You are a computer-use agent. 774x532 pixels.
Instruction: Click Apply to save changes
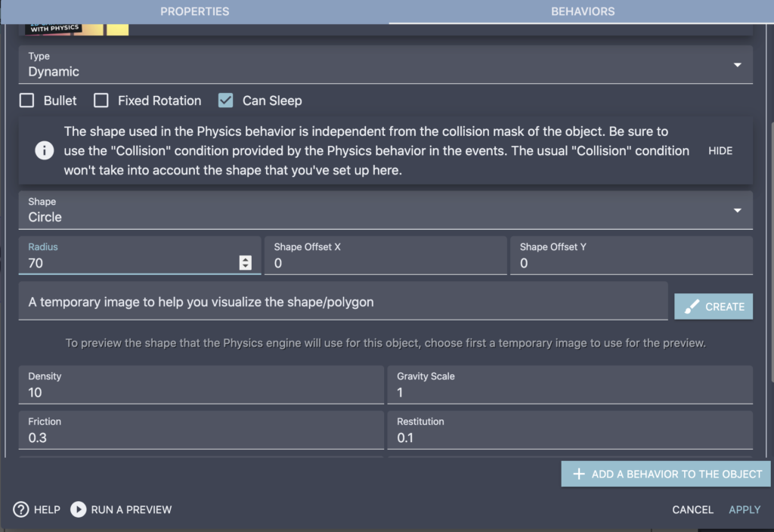pos(745,509)
